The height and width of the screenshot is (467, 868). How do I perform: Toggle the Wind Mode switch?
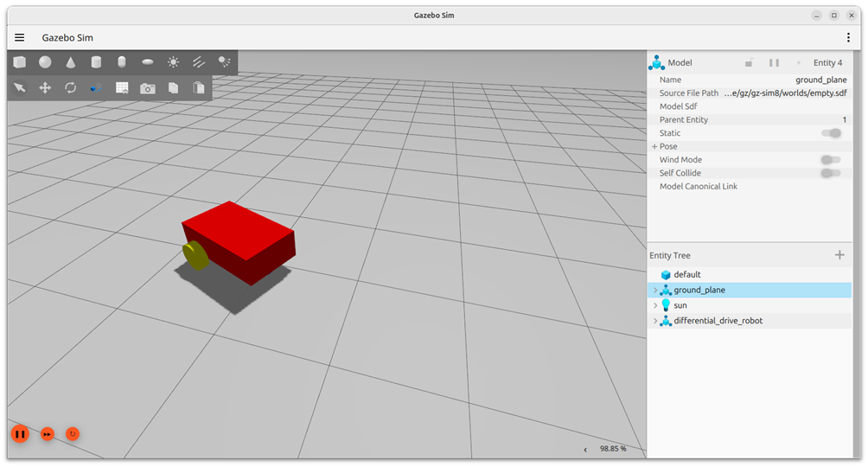(831, 159)
